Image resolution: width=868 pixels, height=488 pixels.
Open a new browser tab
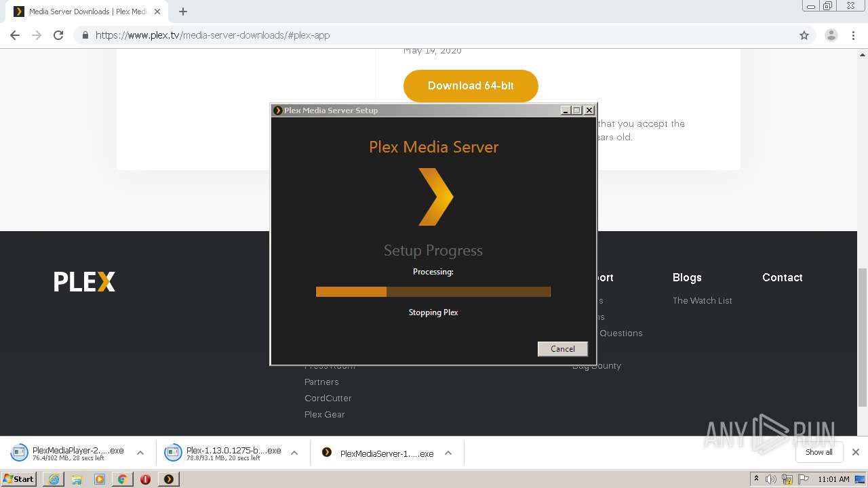183,12
